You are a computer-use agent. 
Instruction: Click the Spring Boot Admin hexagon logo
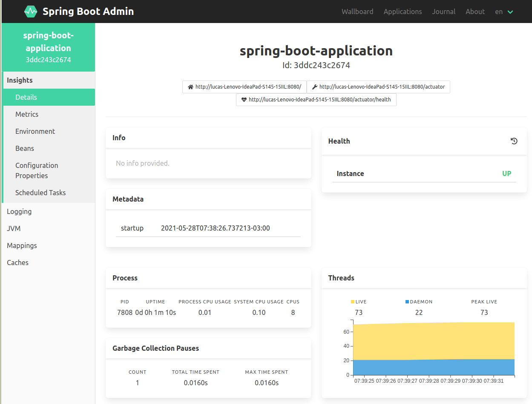(31, 12)
